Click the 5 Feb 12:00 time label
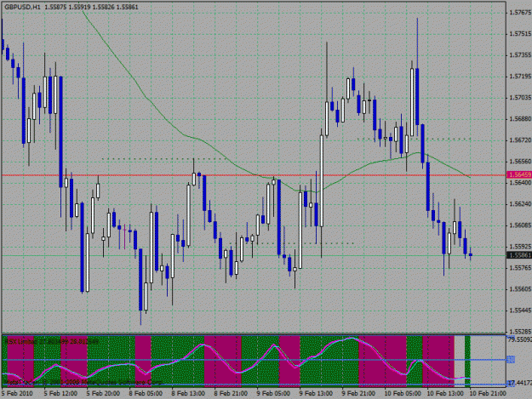Screen dimensions: 532x399 [x=60, y=393]
